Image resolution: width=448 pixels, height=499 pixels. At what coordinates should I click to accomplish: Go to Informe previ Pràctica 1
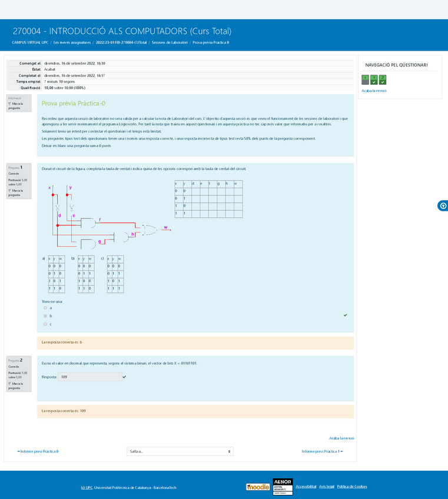322,451
